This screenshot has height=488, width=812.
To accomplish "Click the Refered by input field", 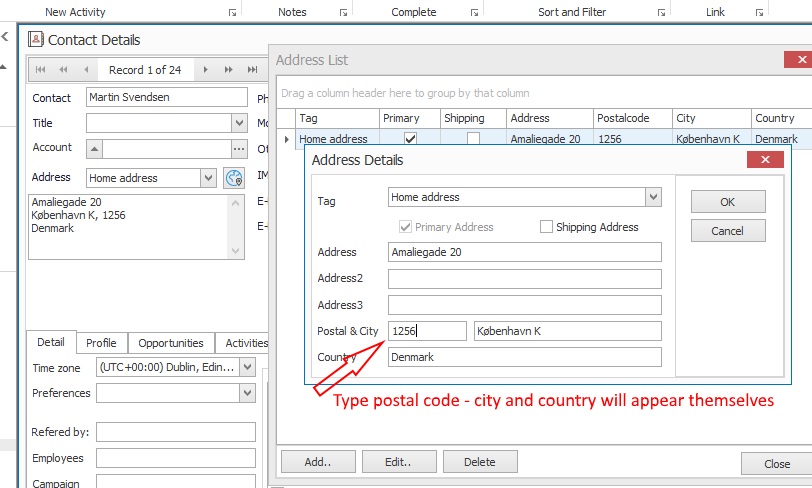I will tap(176, 432).
